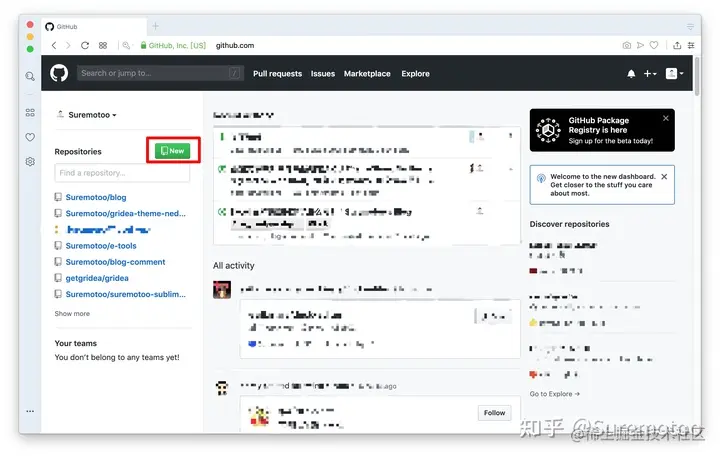This screenshot has width=720, height=457.
Task: Go back in the browser
Action: pyautogui.click(x=54, y=45)
